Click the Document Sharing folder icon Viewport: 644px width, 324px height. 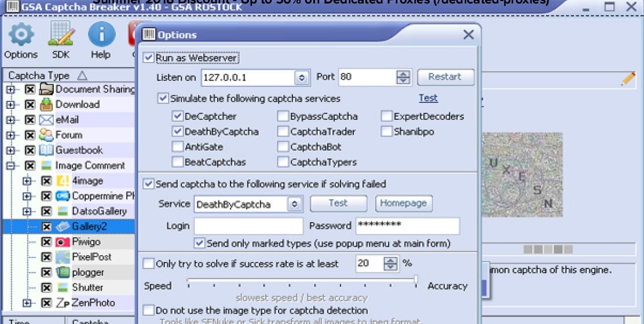pos(46,90)
